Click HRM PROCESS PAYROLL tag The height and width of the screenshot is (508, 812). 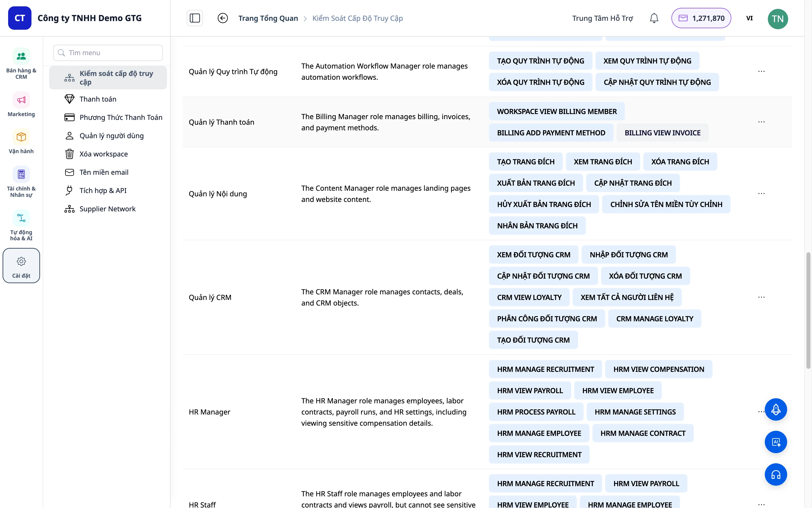pyautogui.click(x=536, y=412)
